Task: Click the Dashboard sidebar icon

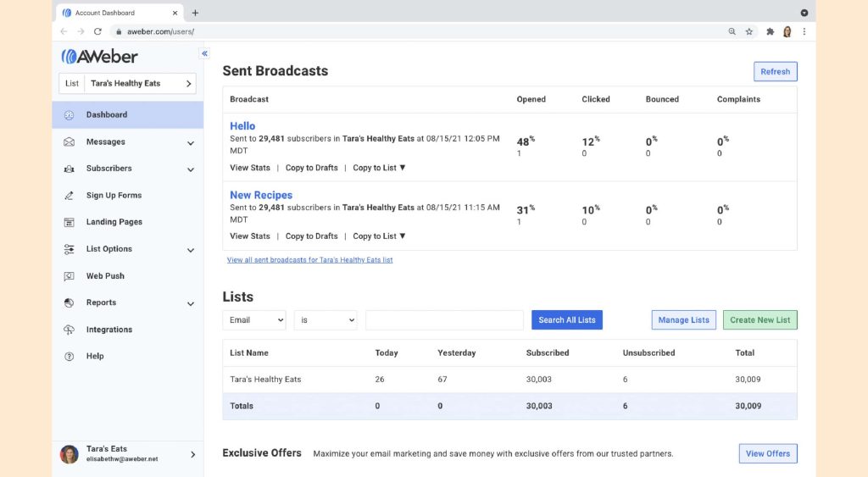Action: coord(70,115)
